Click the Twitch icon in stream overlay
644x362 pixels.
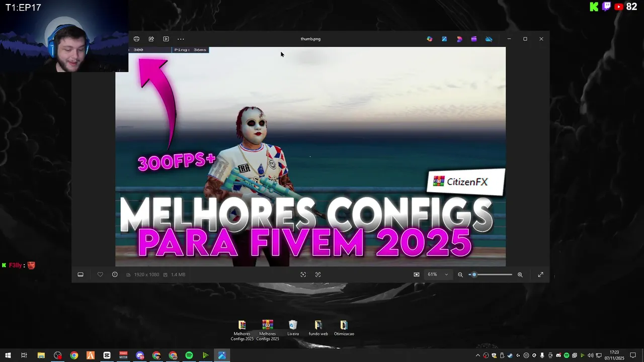[x=606, y=7]
